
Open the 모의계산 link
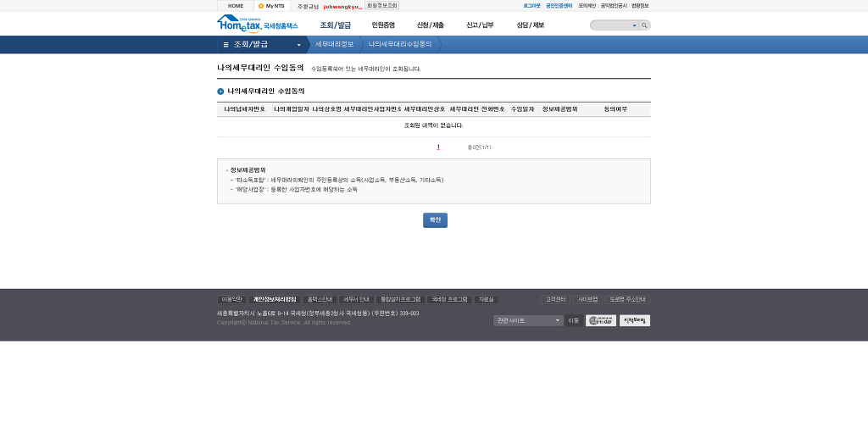pyautogui.click(x=587, y=6)
